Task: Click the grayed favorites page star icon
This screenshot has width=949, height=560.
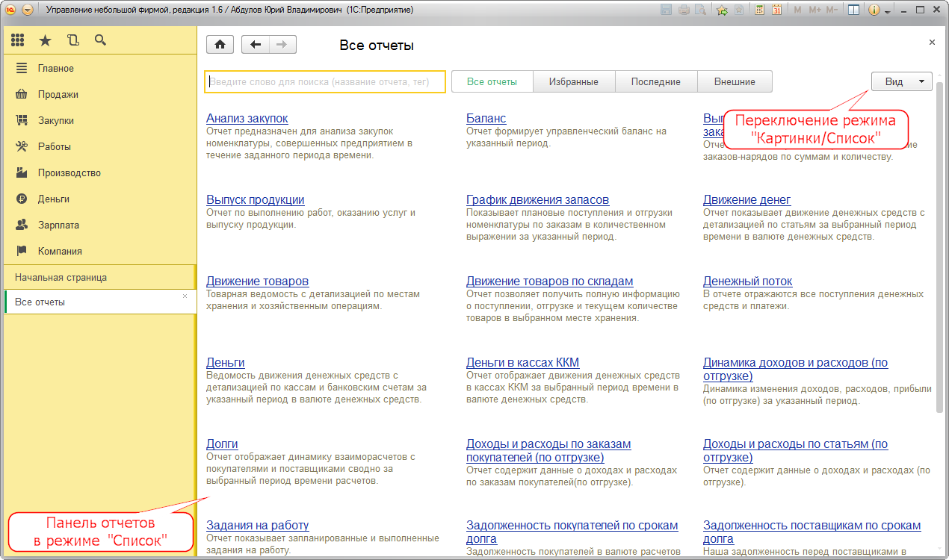Action: 738,10
